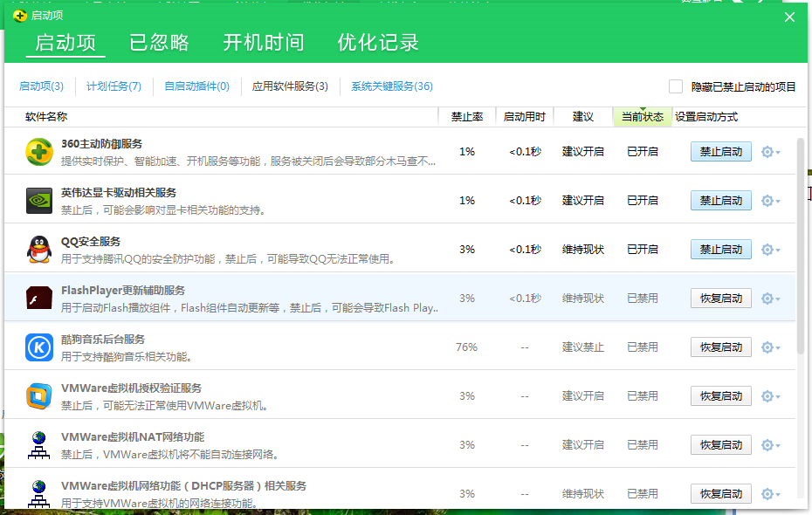Open gear dropdown for QQ安全服务
Screen dimensions: 812x515
770,250
